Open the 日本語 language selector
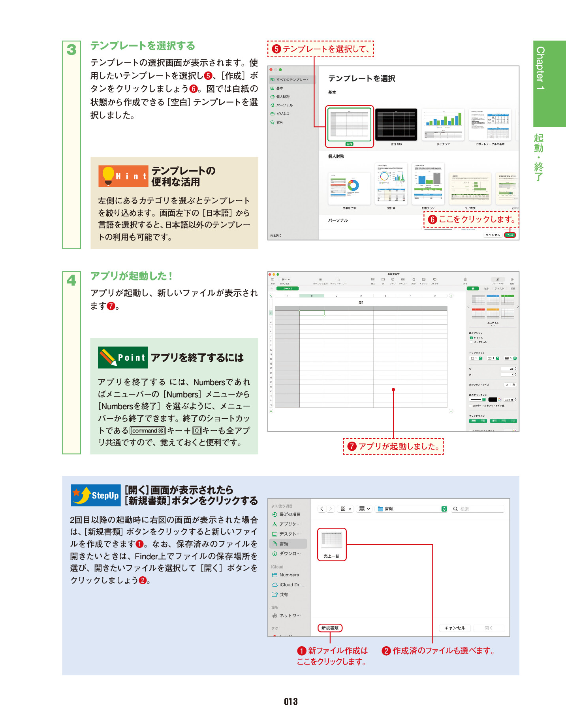Screen dimensions: 566x728 276,236
